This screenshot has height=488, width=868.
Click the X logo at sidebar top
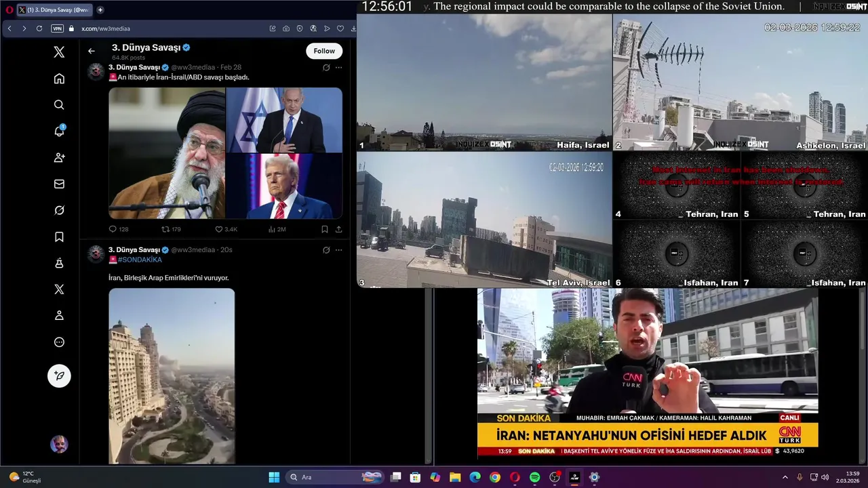pyautogui.click(x=59, y=52)
